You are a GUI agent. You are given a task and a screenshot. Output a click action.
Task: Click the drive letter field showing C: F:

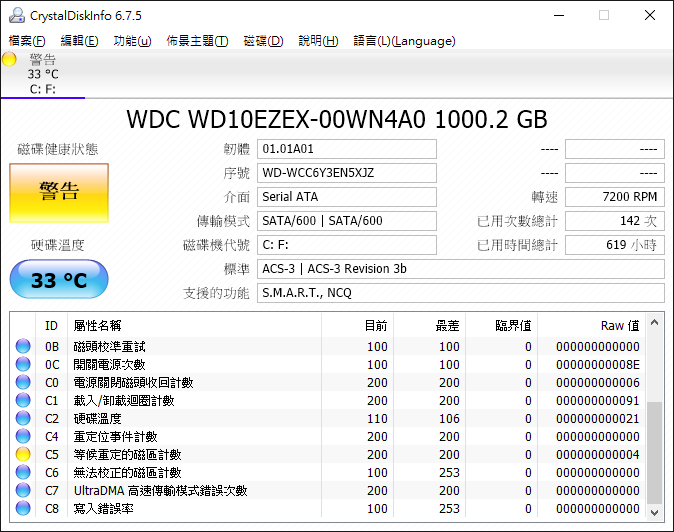tap(347, 245)
